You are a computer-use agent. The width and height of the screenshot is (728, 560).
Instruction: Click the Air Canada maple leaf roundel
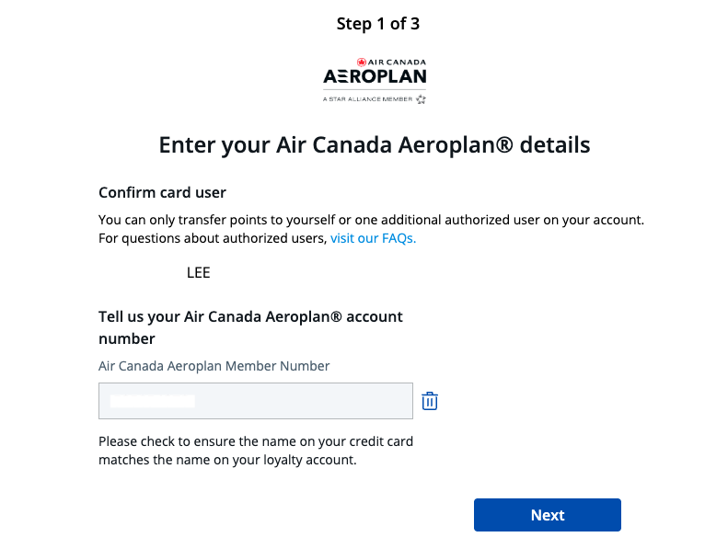tap(361, 63)
